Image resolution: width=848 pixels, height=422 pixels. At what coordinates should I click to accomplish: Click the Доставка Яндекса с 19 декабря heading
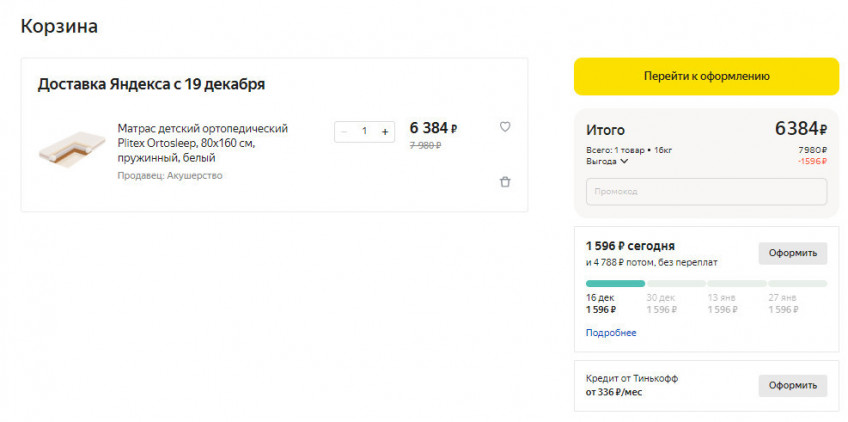coord(151,84)
